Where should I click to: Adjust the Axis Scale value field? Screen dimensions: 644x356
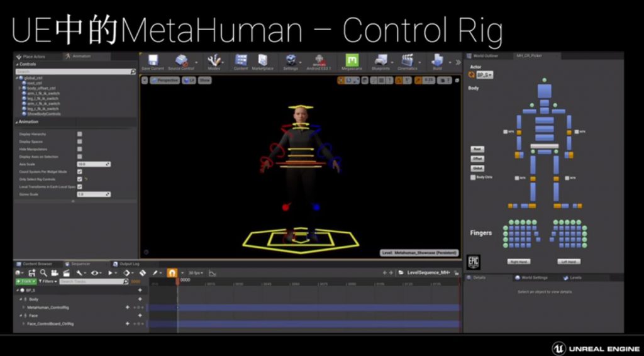click(x=94, y=164)
